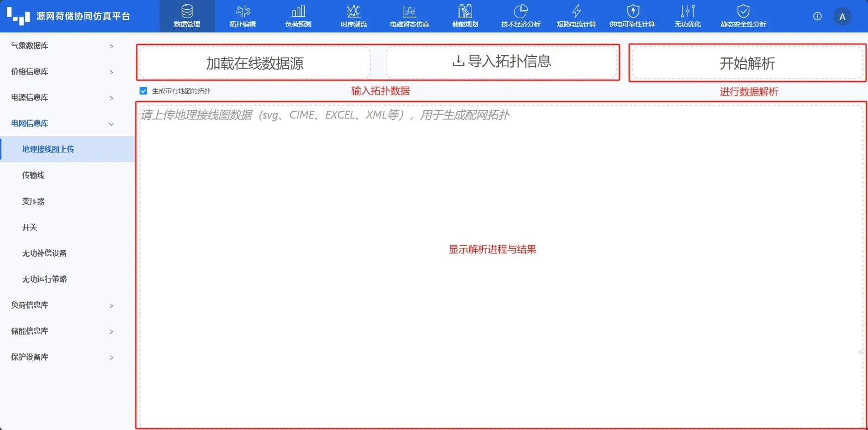Image resolution: width=868 pixels, height=430 pixels.
Task: Open the 供电可靠性计算 shield icon
Action: click(x=633, y=11)
